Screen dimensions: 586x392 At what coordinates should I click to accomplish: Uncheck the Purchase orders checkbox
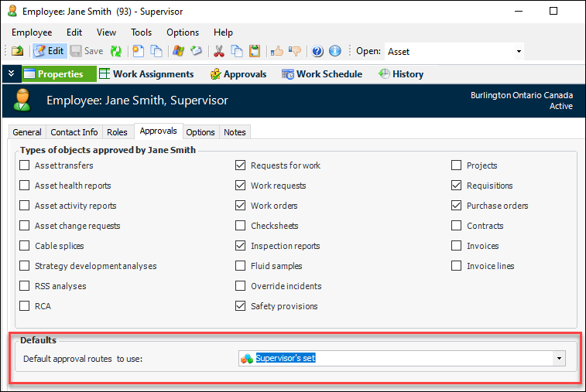tap(457, 206)
